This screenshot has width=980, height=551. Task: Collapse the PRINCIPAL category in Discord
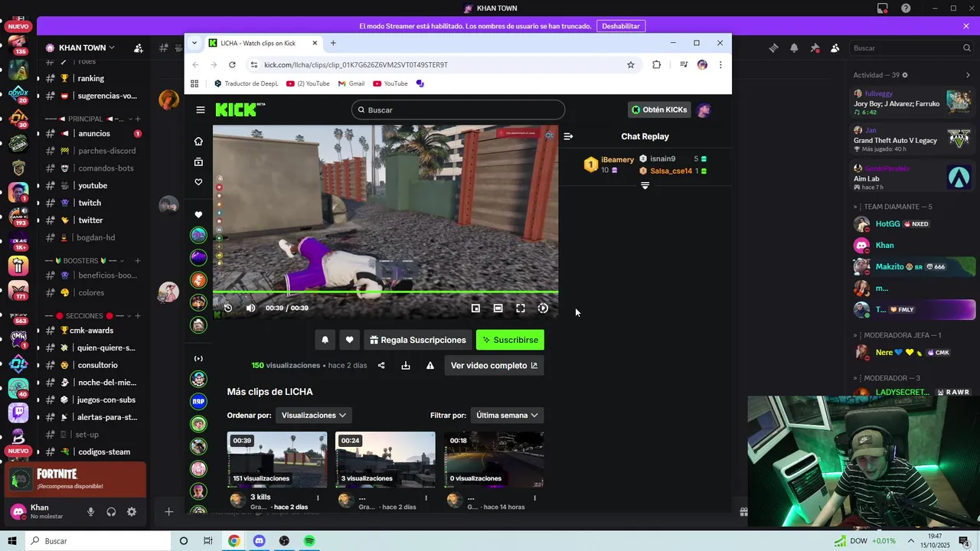coord(85,119)
